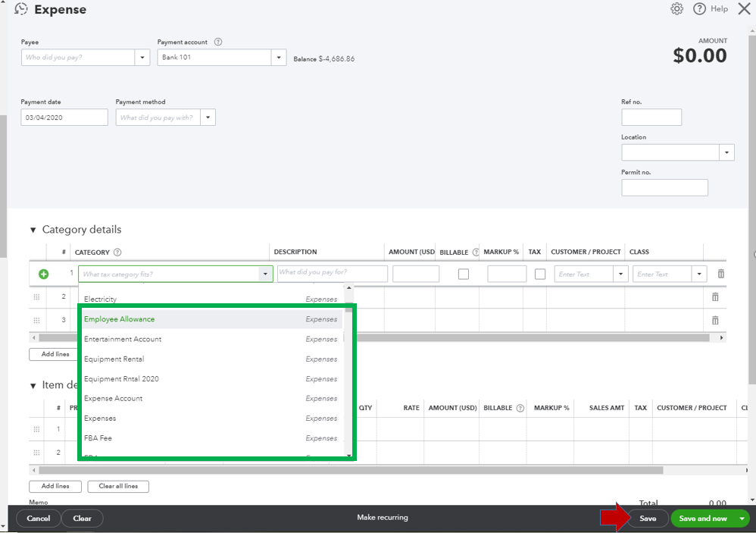The image size is (756, 533).
Task: Click the Category column help icon
Action: pos(117,252)
